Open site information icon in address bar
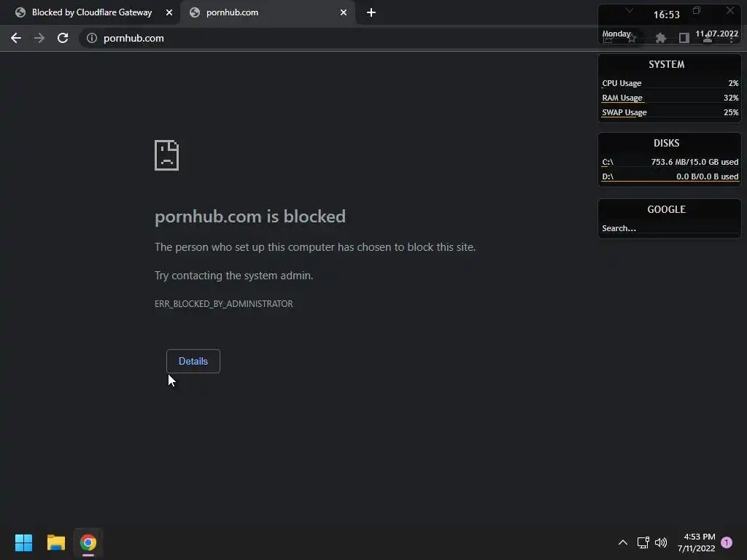Screen dimensions: 747x560 [x=92, y=38]
